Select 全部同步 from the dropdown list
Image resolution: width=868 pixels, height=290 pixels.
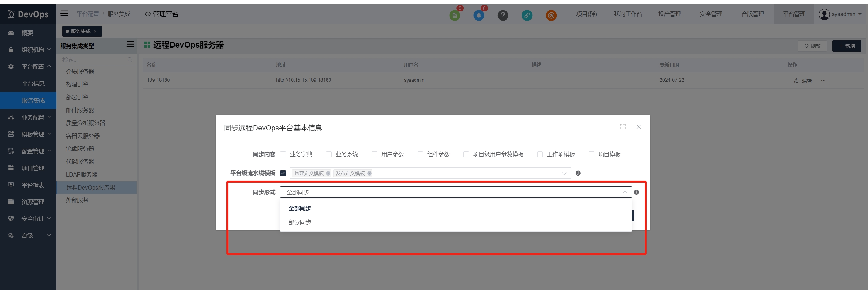coord(456,209)
